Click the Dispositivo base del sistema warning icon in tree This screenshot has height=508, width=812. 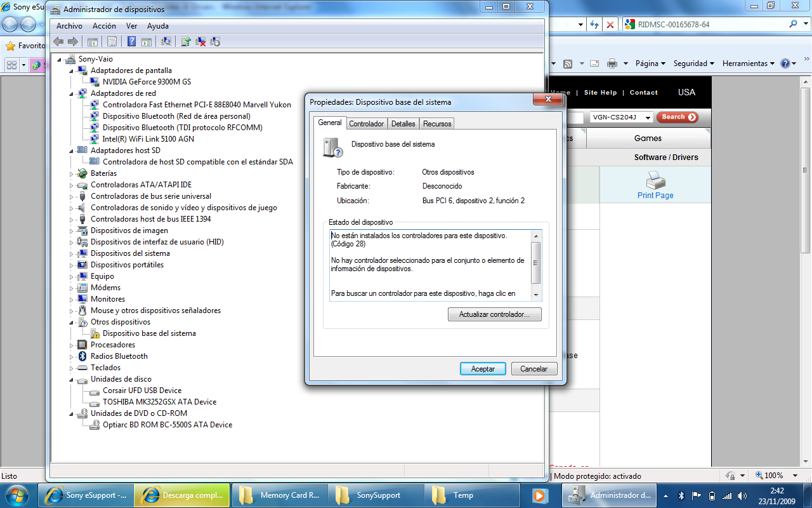(95, 333)
